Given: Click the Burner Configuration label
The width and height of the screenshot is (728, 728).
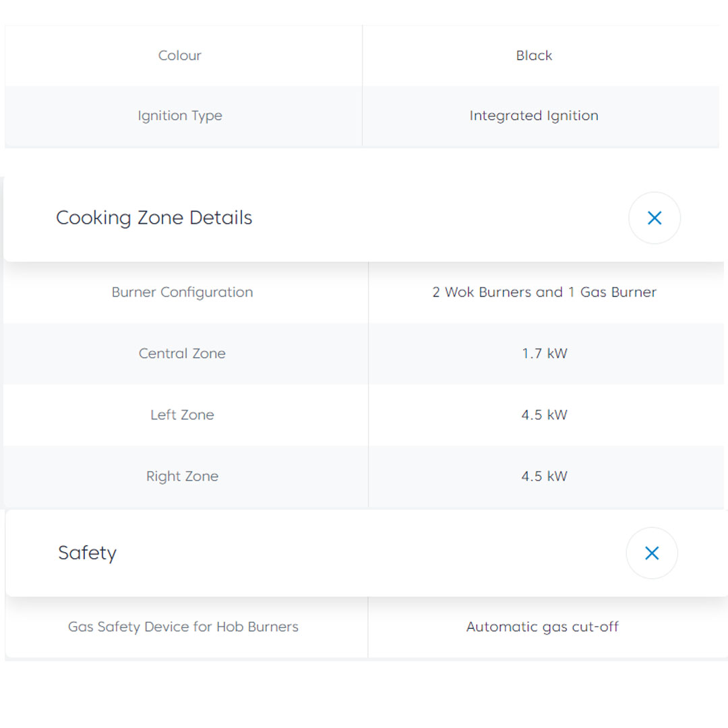Looking at the screenshot, I should (x=182, y=292).
